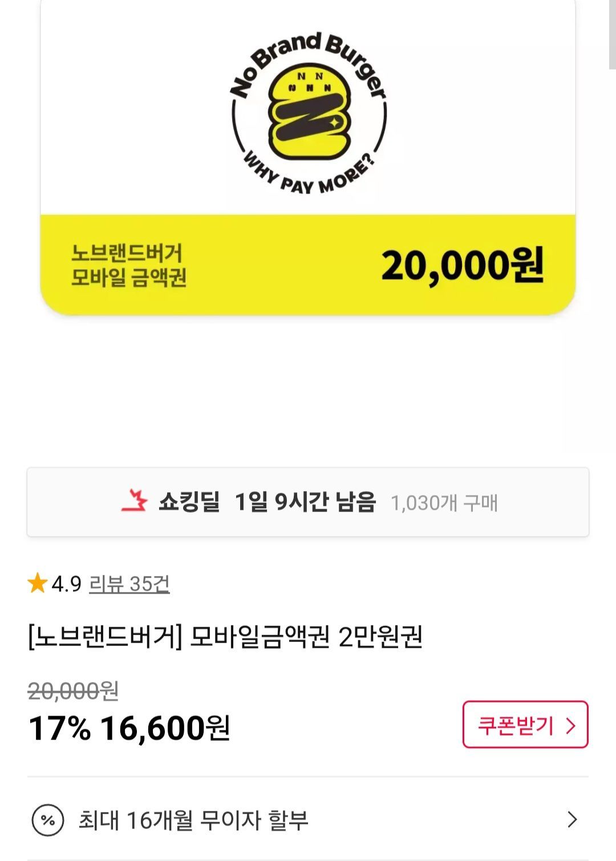Tap the 4.9 rating score
The image size is (616, 861).
(x=66, y=584)
